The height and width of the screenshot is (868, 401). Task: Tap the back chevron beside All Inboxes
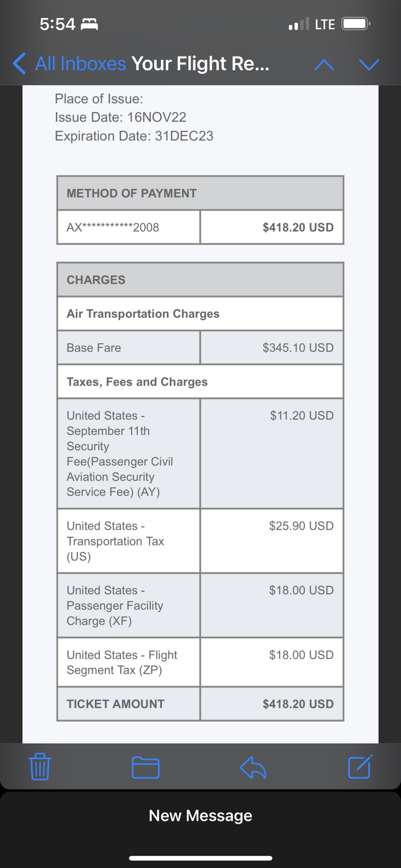[x=19, y=64]
